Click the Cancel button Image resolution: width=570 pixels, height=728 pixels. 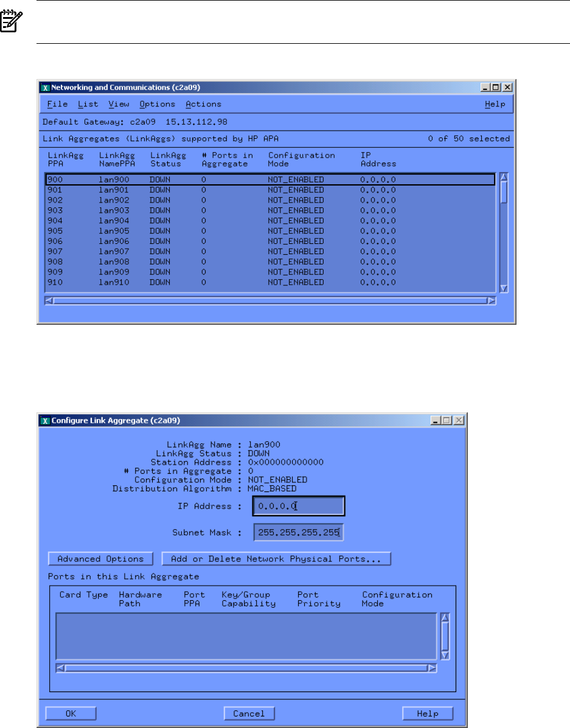coord(249,713)
